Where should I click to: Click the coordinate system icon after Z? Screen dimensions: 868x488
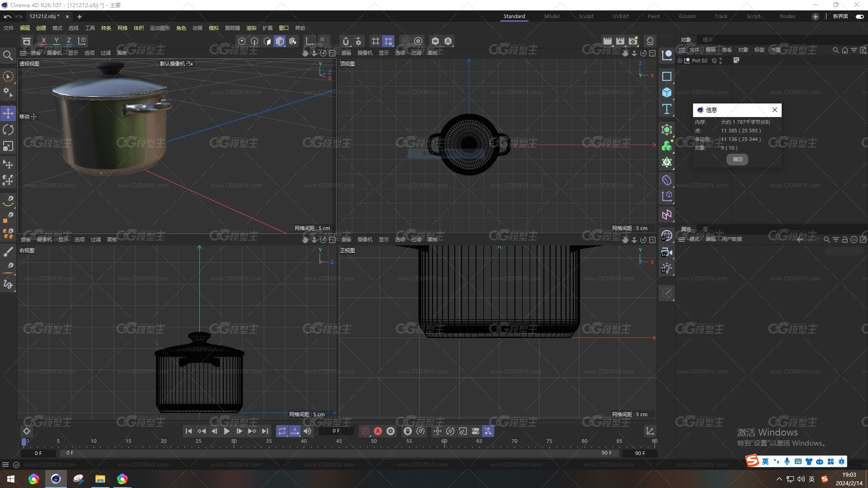click(82, 41)
